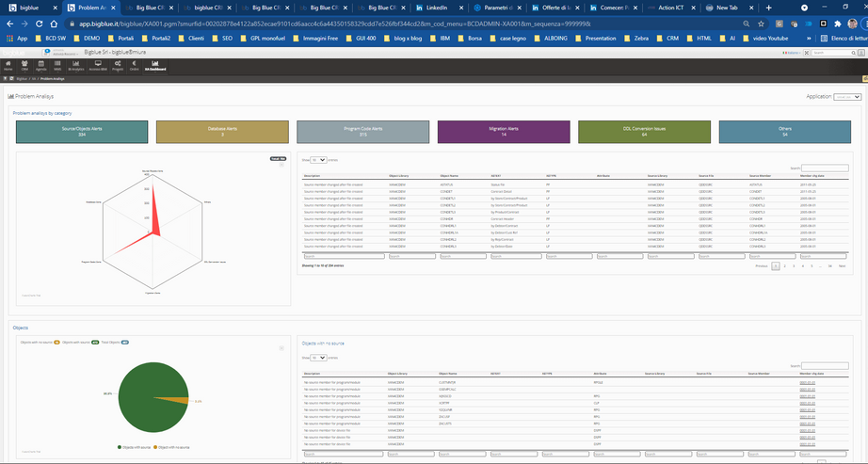Open the Attività Recenti dropdown
The image size is (868, 464).
pyautogui.click(x=65, y=53)
